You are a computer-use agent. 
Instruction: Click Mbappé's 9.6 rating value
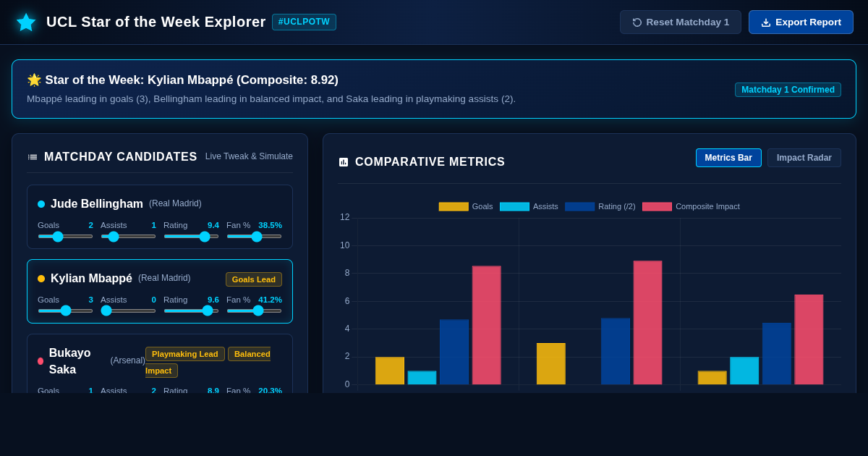213,300
